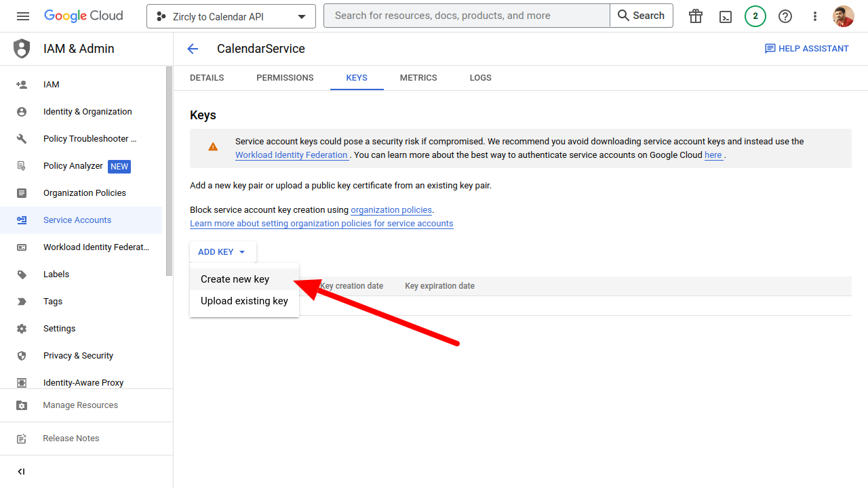Open the three-dot more options menu
This screenshot has height=488, width=868.
coord(815,16)
